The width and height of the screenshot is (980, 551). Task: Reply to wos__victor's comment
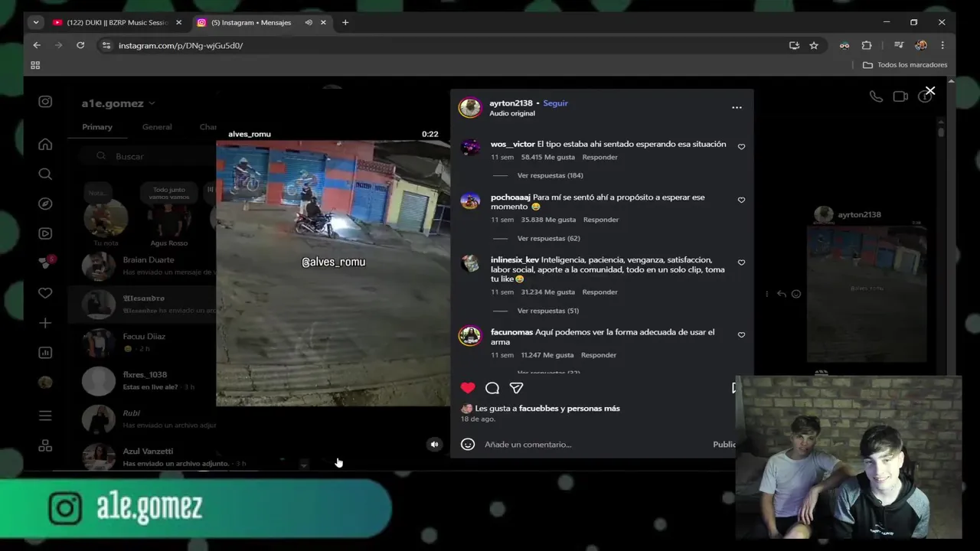(x=599, y=157)
